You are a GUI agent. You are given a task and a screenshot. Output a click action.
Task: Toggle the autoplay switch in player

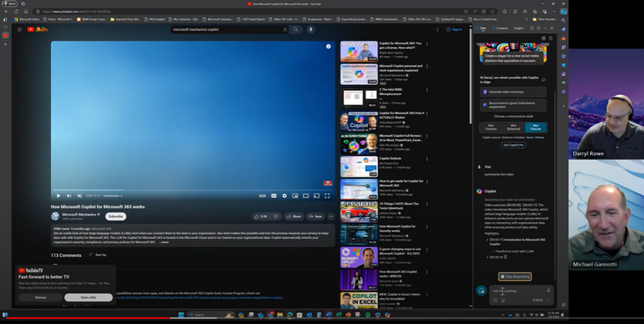pos(262,196)
